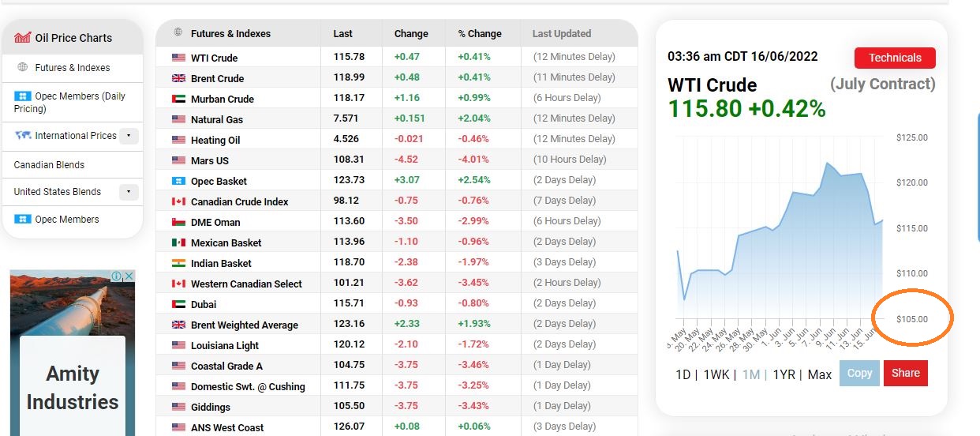Expand the International Prices dropdown arrow
This screenshot has width=980, height=436.
[129, 136]
